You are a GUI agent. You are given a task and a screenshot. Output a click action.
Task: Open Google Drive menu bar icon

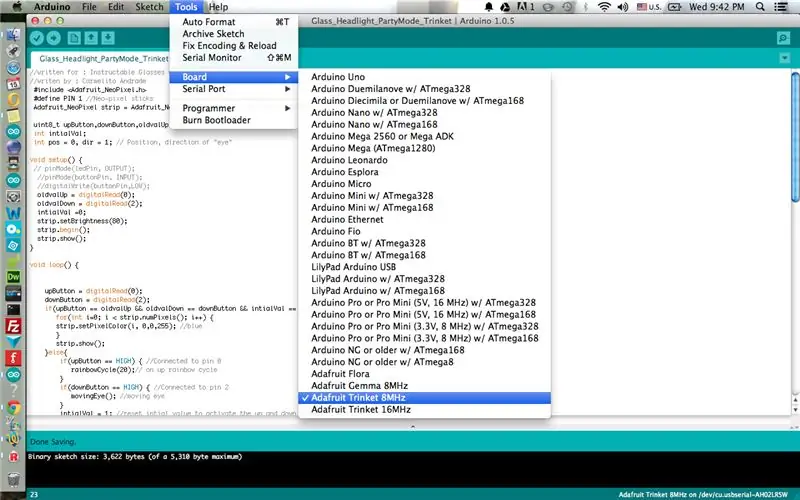pos(505,7)
